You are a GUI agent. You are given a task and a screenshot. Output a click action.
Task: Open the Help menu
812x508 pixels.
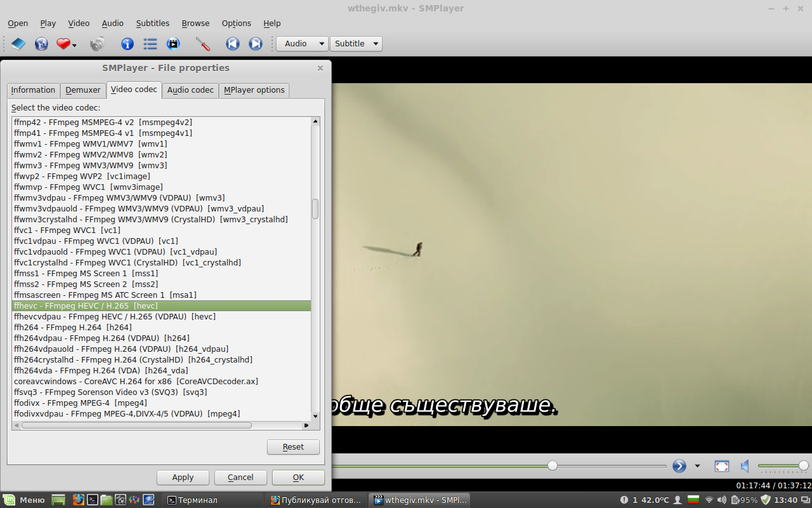click(x=272, y=23)
